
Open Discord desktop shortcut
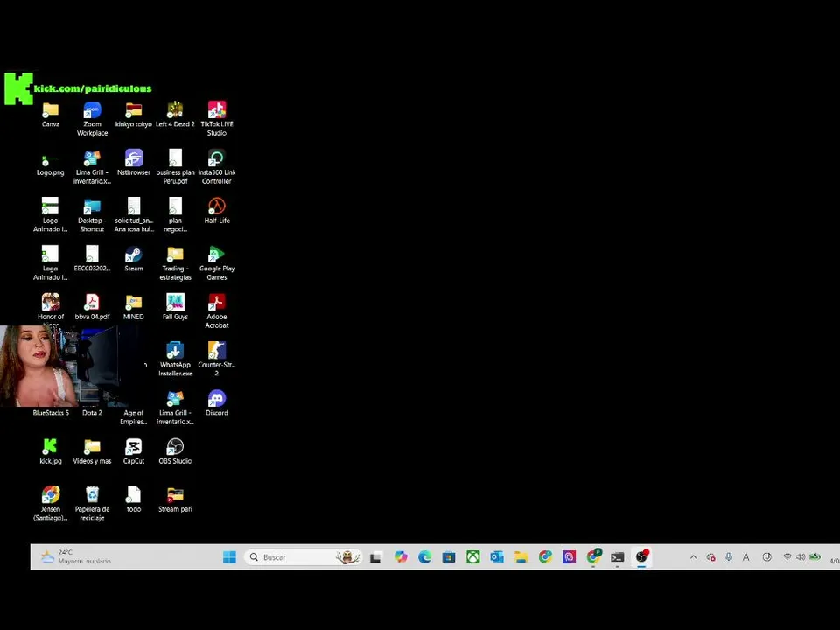pos(217,399)
